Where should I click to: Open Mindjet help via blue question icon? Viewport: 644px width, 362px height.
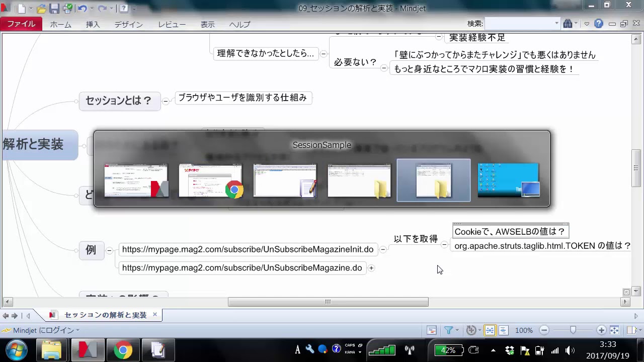coord(598,24)
